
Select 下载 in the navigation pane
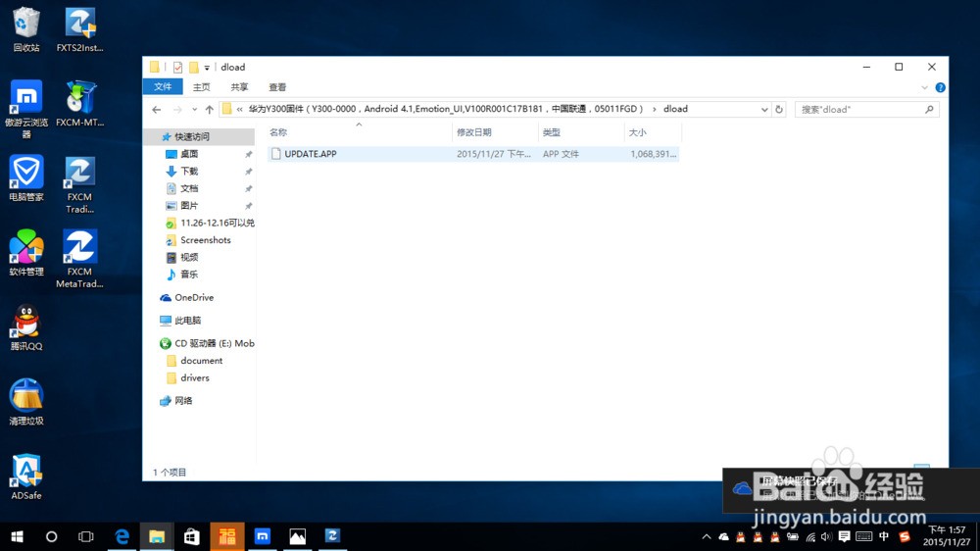(x=189, y=171)
